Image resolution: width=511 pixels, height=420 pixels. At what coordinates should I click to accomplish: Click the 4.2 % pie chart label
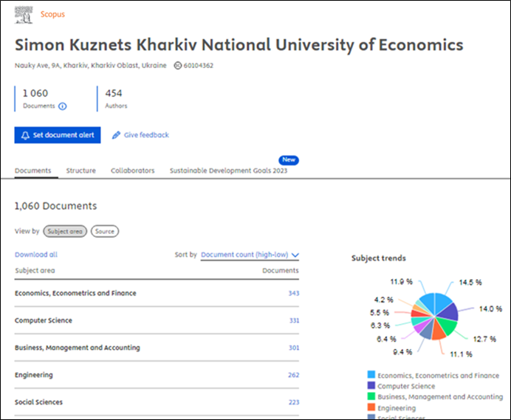pyautogui.click(x=383, y=300)
